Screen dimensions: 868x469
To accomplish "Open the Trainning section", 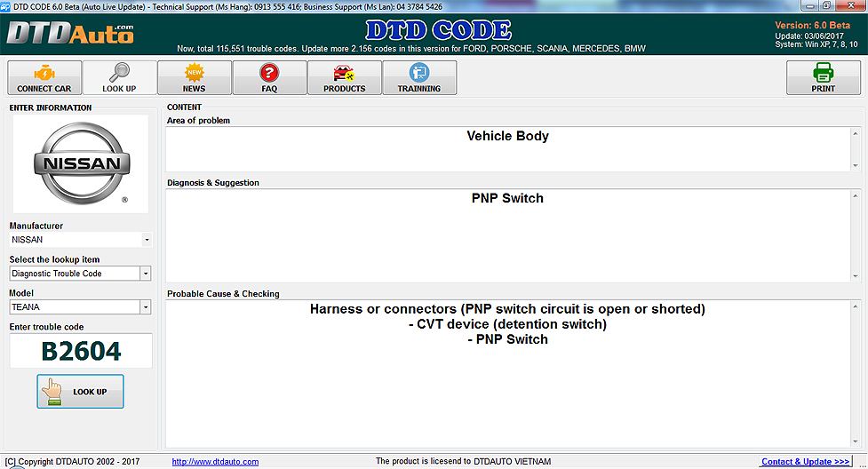I will tap(419, 77).
